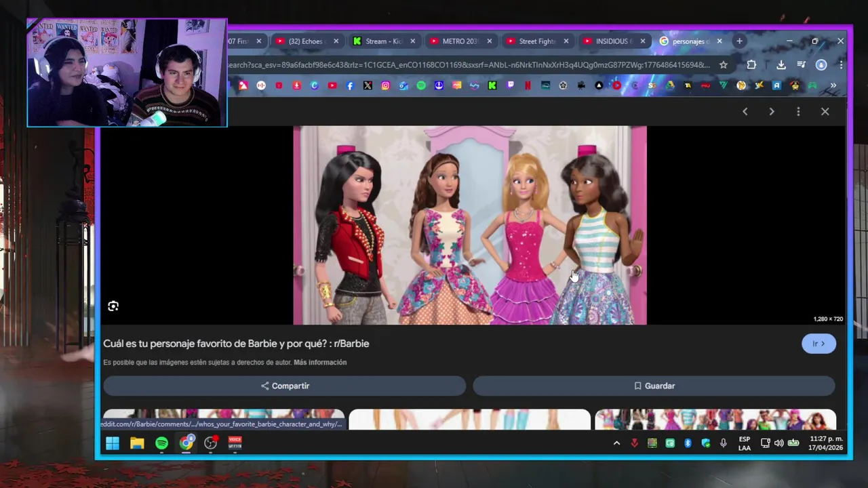Open the right related image thumbnail
This screenshot has height=488, width=868.
coord(715,420)
